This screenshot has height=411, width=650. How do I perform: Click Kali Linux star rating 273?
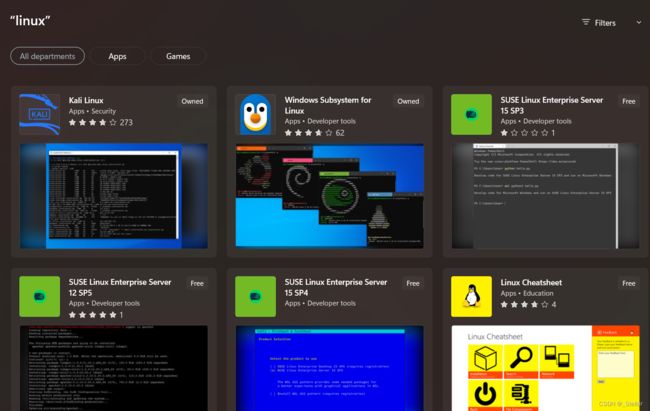(101, 122)
